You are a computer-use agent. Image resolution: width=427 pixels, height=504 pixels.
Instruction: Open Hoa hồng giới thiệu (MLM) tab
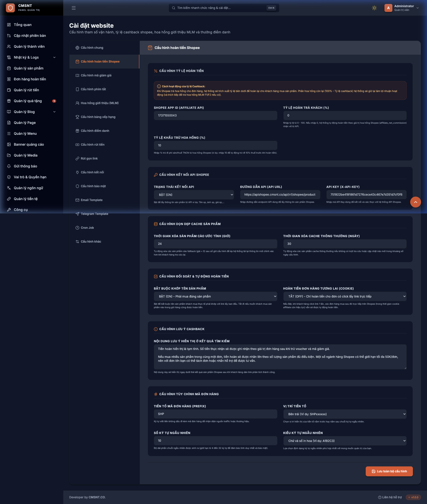(104, 103)
